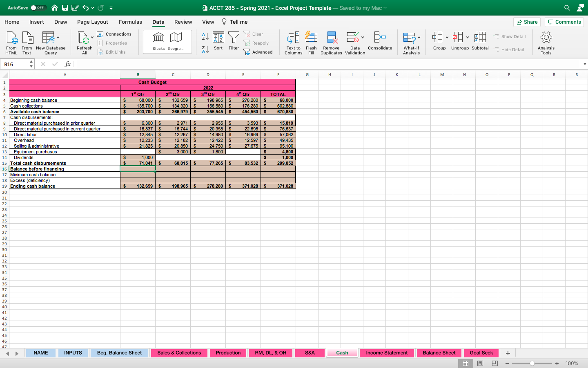This screenshot has width=588, height=368.
Task: Open Data Validation
Action: tap(353, 42)
